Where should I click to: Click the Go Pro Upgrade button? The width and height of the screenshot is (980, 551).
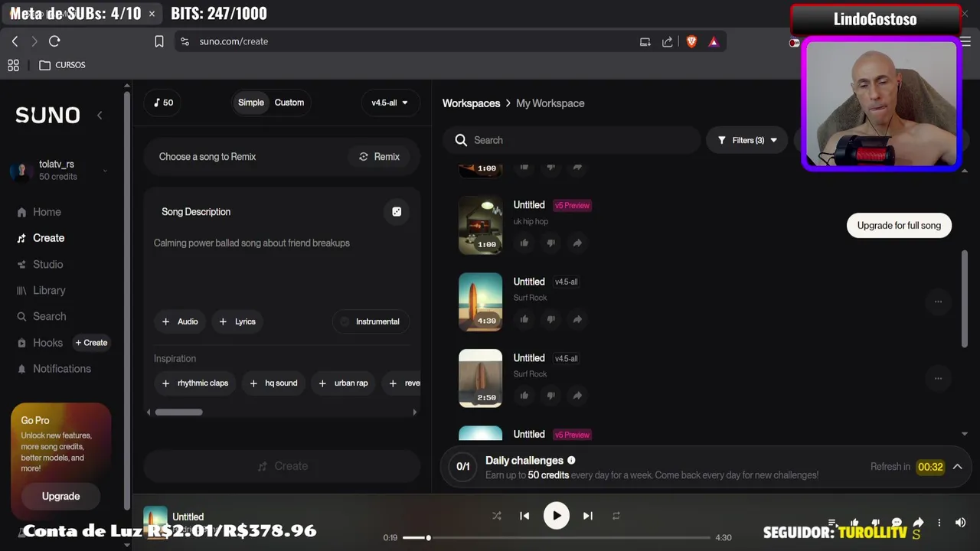[60, 496]
